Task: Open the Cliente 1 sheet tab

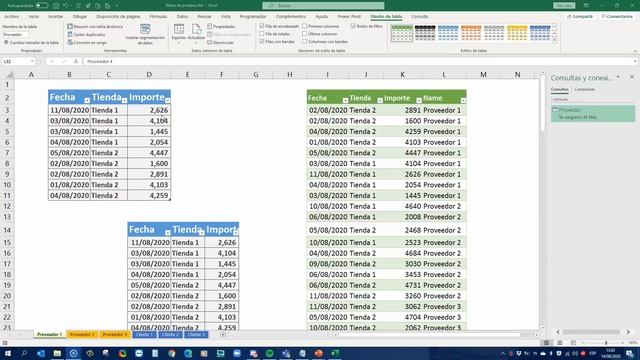Action: [x=144, y=335]
